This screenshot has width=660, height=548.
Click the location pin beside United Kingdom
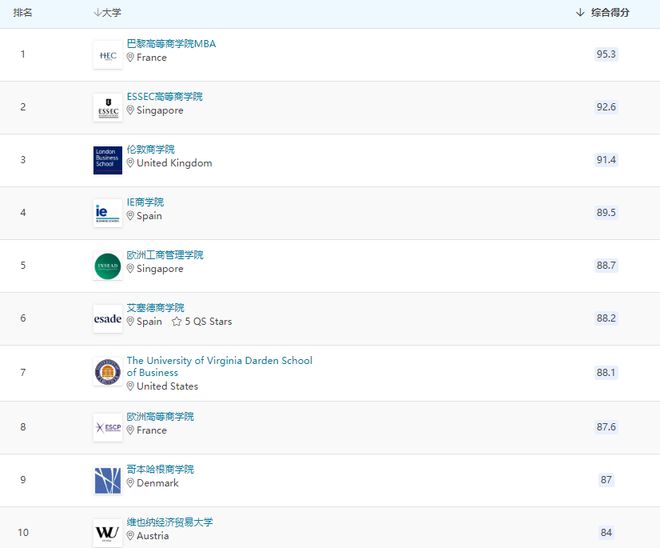[x=130, y=163]
